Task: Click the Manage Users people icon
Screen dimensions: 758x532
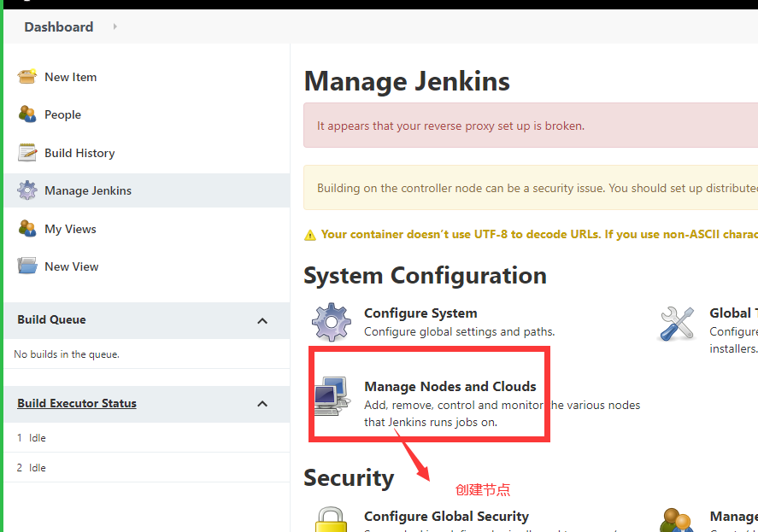Action: tap(677, 520)
